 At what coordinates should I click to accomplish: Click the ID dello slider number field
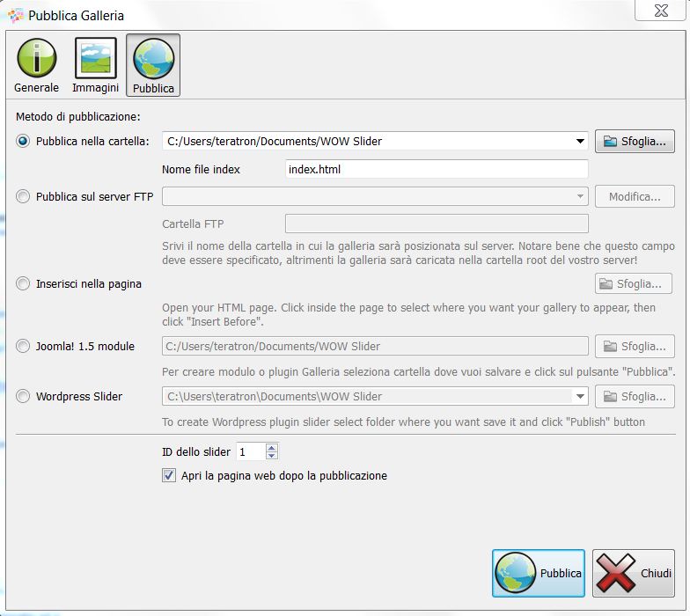(252, 451)
